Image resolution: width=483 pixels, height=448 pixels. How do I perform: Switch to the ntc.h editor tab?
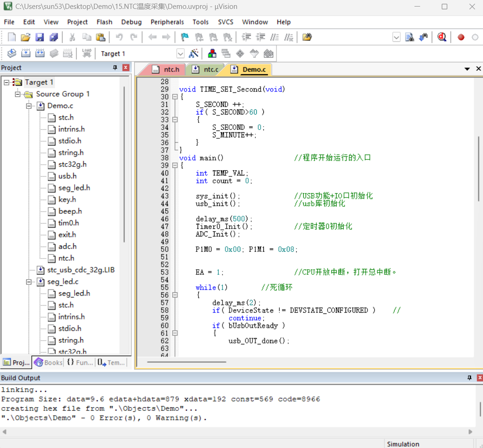coord(166,69)
